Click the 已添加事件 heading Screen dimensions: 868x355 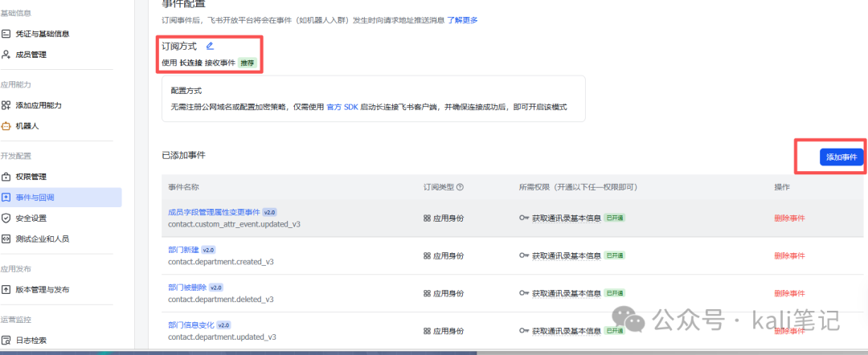click(x=183, y=155)
